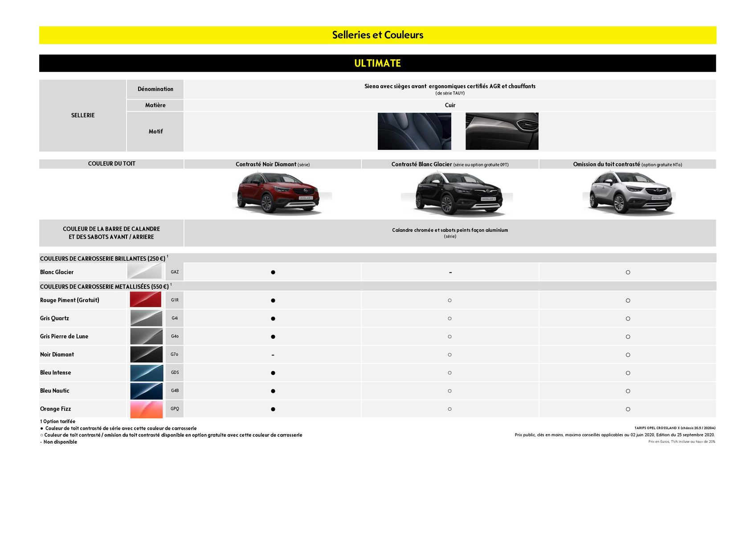Image resolution: width=756 pixels, height=535 pixels.
Task: Pick the Bleu Intense color swatch
Action: 147,373
